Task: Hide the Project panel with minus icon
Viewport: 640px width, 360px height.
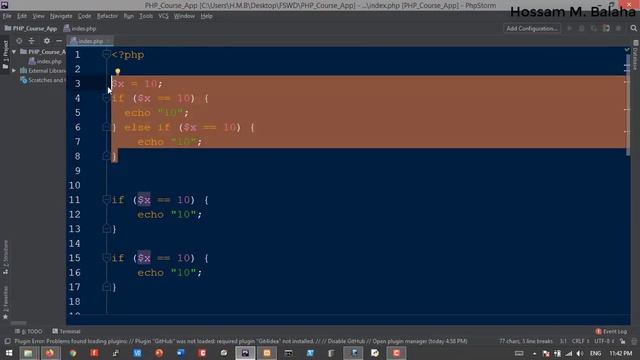Action: (x=59, y=41)
